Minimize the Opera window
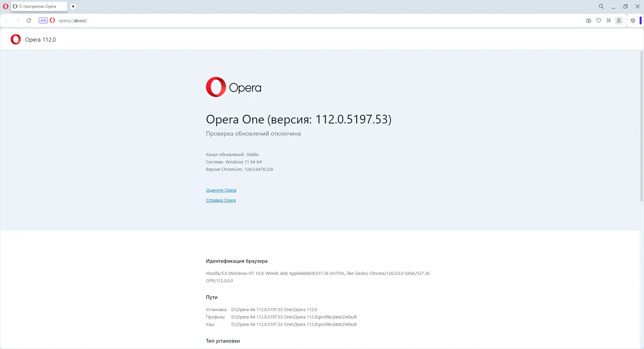The height and width of the screenshot is (349, 644). [613, 6]
